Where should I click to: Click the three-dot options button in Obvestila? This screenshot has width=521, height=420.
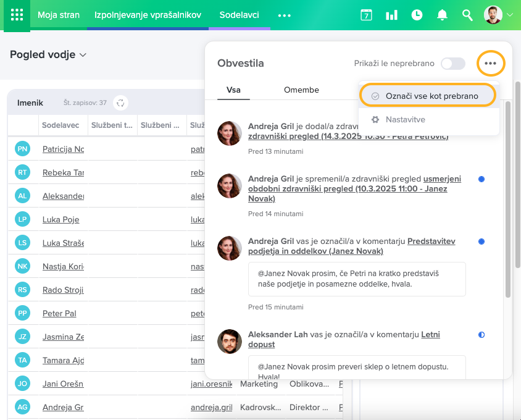coord(491,63)
